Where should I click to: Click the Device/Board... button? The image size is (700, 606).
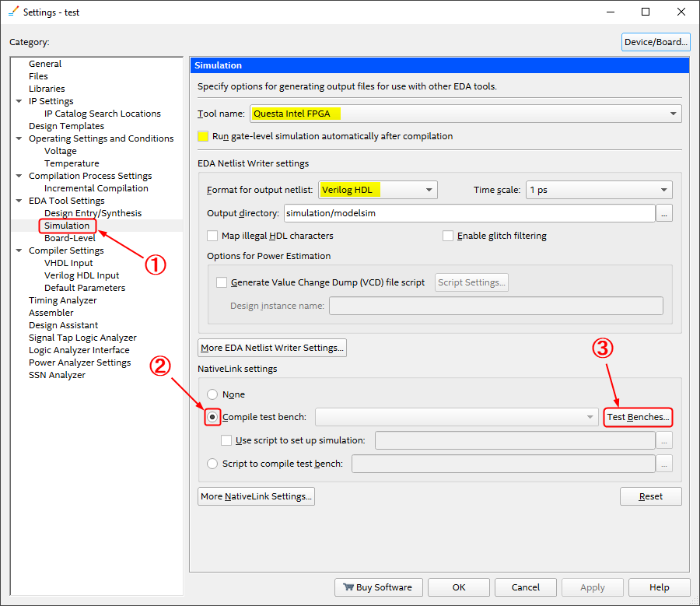click(656, 42)
